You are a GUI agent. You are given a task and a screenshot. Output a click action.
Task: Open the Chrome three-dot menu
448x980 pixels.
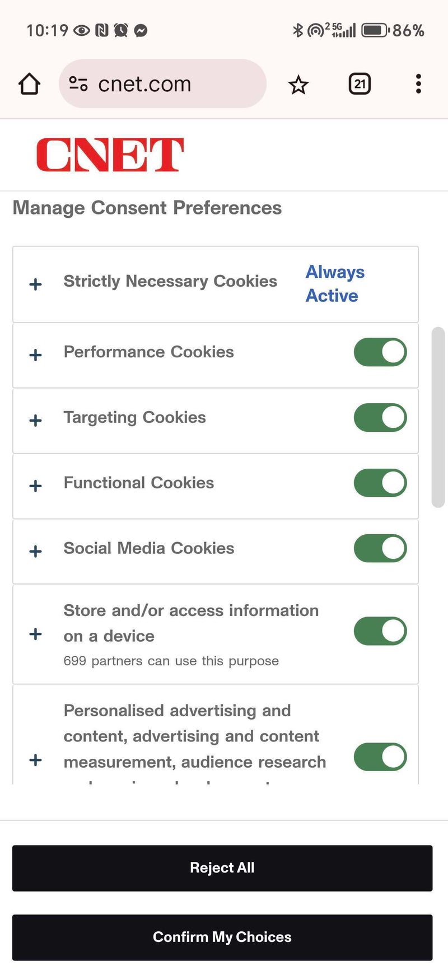click(x=418, y=84)
